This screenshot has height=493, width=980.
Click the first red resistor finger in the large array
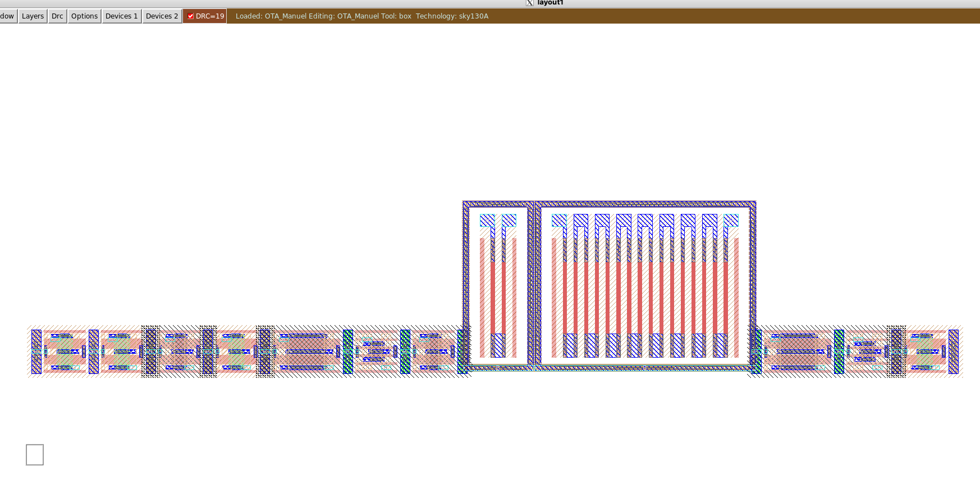pos(565,298)
